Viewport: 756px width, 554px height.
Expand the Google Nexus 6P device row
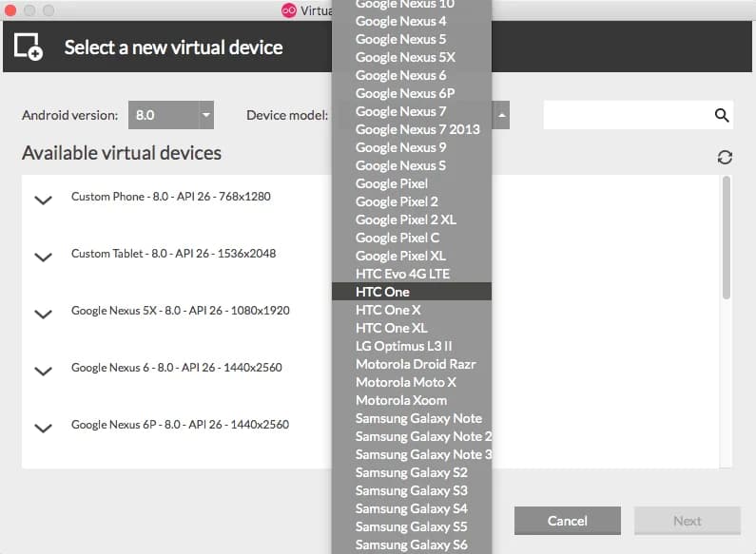(x=44, y=428)
